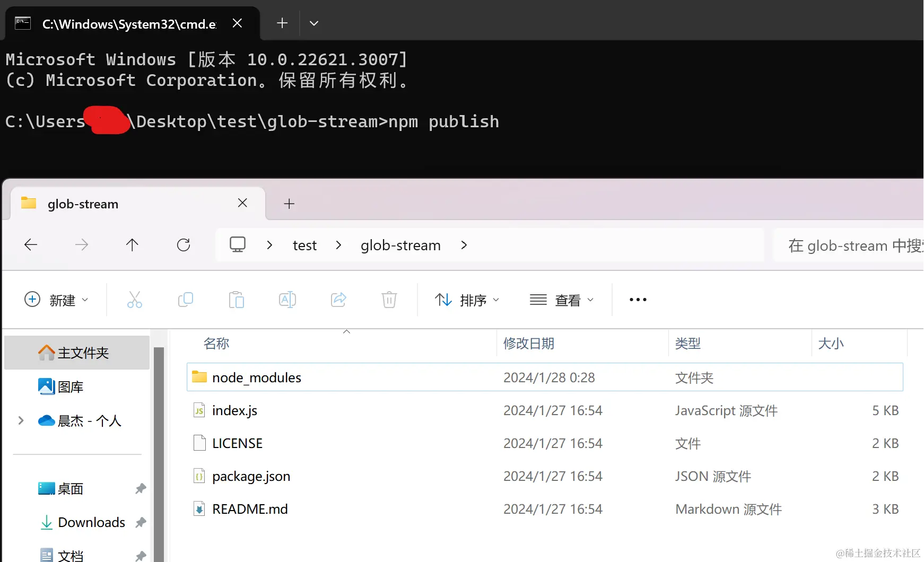Click the Desktop icon in sidebar
The image size is (924, 562).
click(x=47, y=488)
